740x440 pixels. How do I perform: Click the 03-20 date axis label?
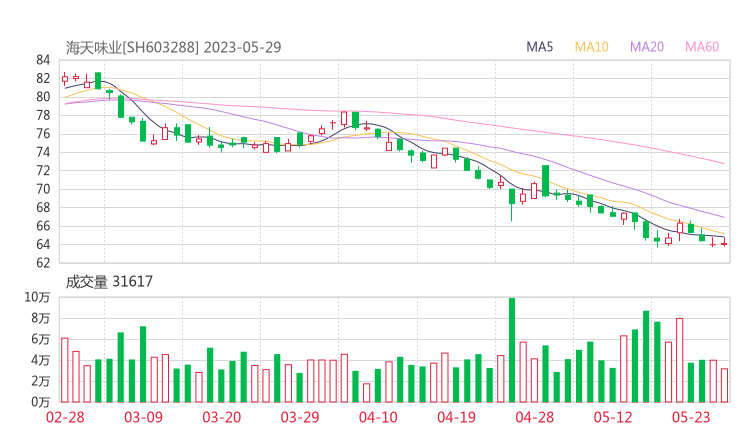[x=222, y=417]
